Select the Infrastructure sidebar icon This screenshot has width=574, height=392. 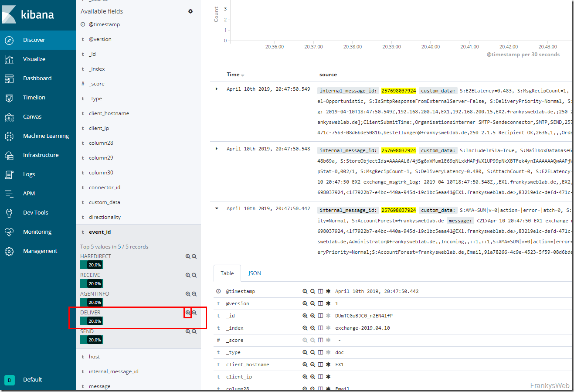pyautogui.click(x=9, y=155)
